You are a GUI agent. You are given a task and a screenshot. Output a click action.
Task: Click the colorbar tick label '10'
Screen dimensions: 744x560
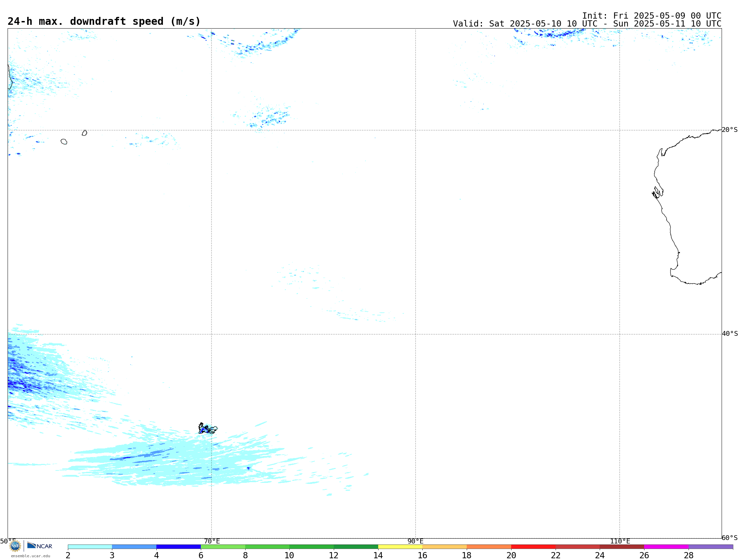289,555
